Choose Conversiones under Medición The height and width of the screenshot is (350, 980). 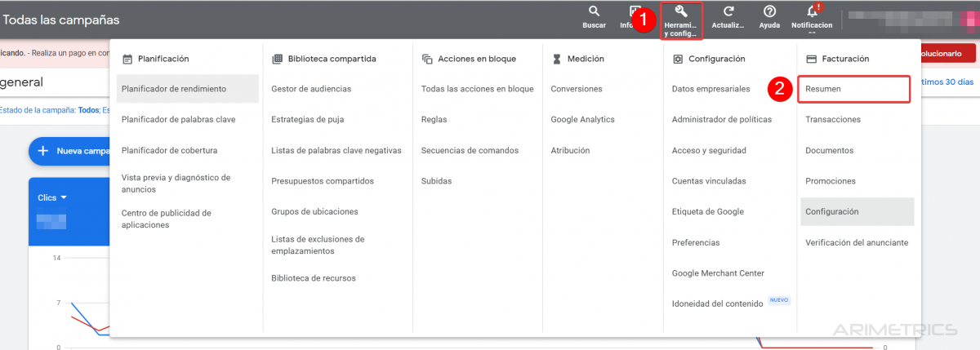point(577,89)
